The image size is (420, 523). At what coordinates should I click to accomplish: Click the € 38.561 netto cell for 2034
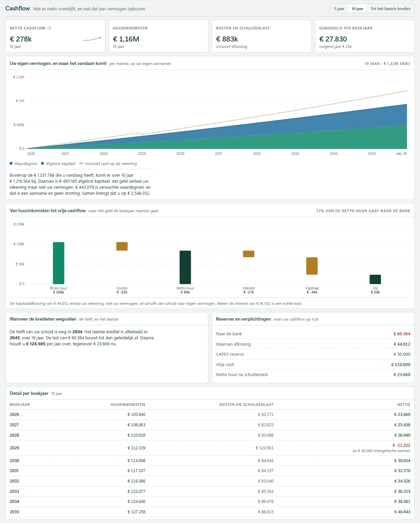(402, 502)
